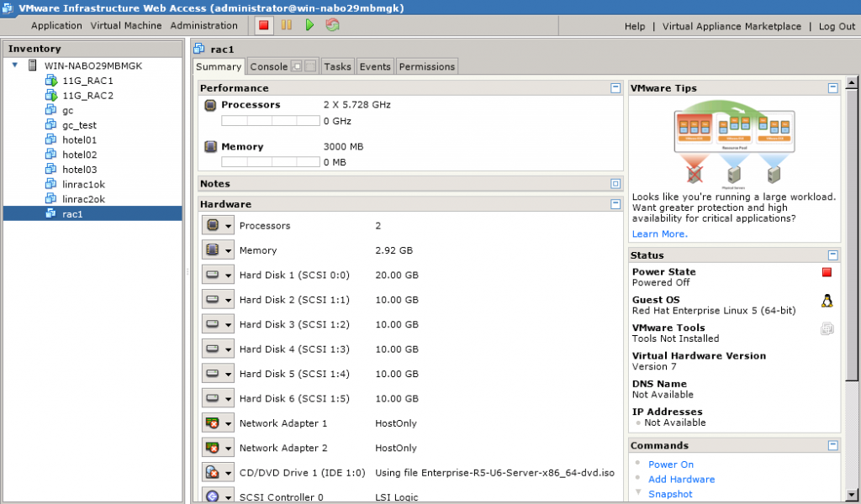This screenshot has width=861, height=504.
Task: Collapse the Status panel
Action: [832, 254]
